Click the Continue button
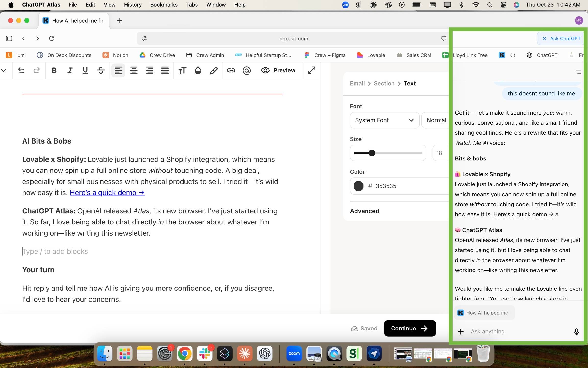The width and height of the screenshot is (588, 368). [x=410, y=328]
